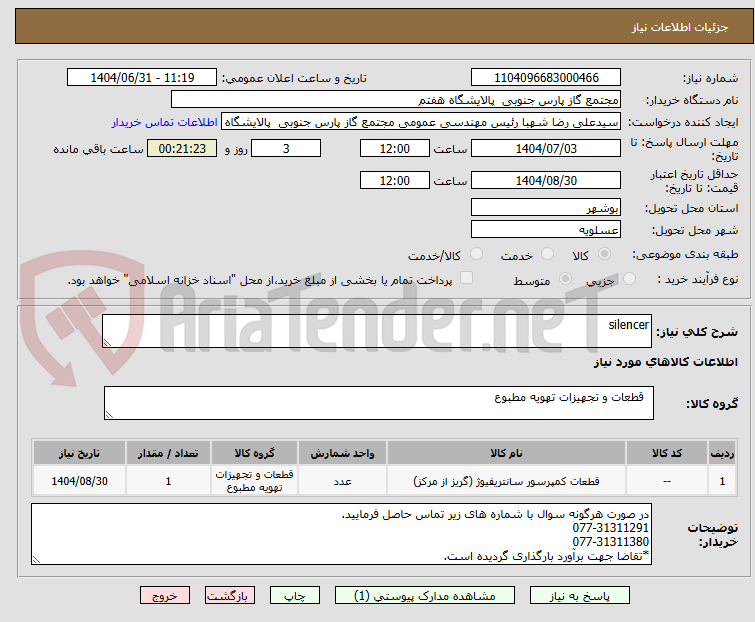Open اطلاعات تماس خریدار link
This screenshot has height=622, width=755.
point(165,122)
